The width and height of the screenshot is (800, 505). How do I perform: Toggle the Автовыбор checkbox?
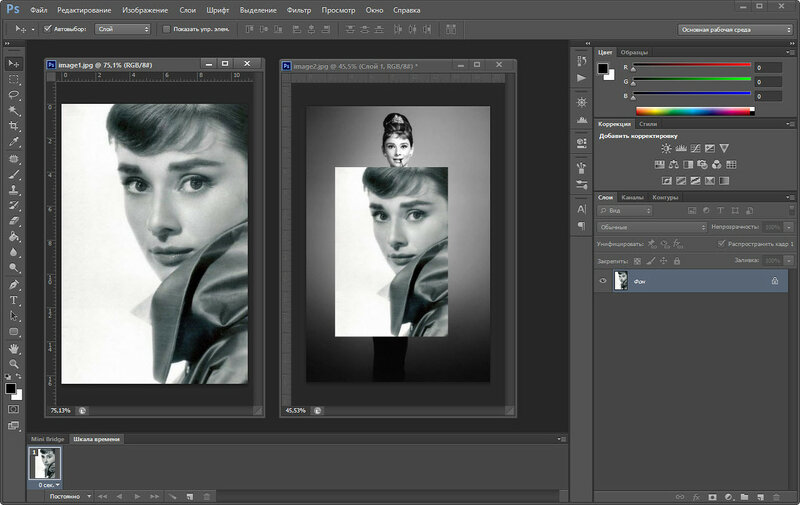pos(47,29)
